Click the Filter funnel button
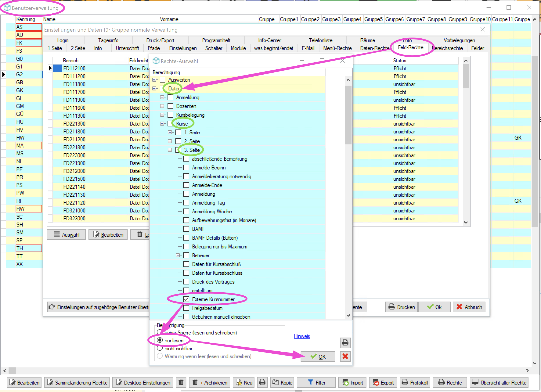Viewport: 541px width, 392px height. click(x=316, y=382)
